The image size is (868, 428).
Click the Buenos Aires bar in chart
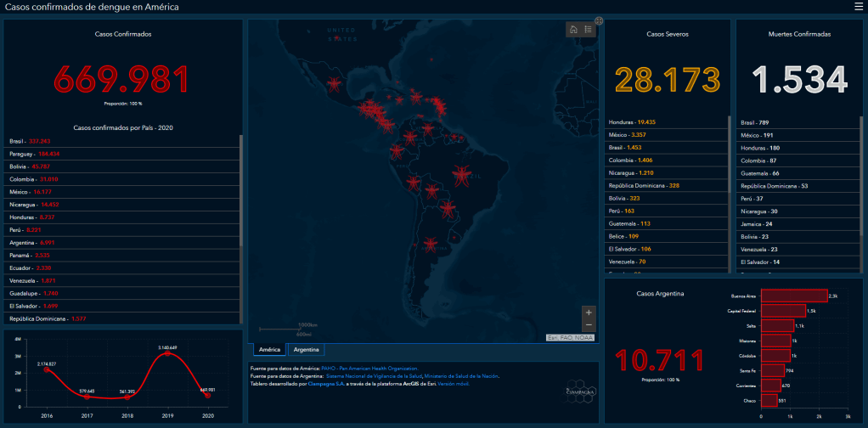(x=793, y=296)
